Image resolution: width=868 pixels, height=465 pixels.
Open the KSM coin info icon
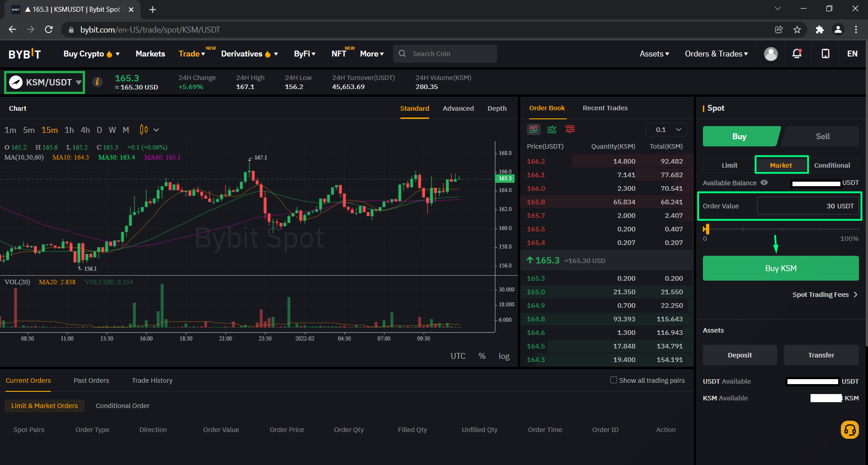(x=97, y=82)
